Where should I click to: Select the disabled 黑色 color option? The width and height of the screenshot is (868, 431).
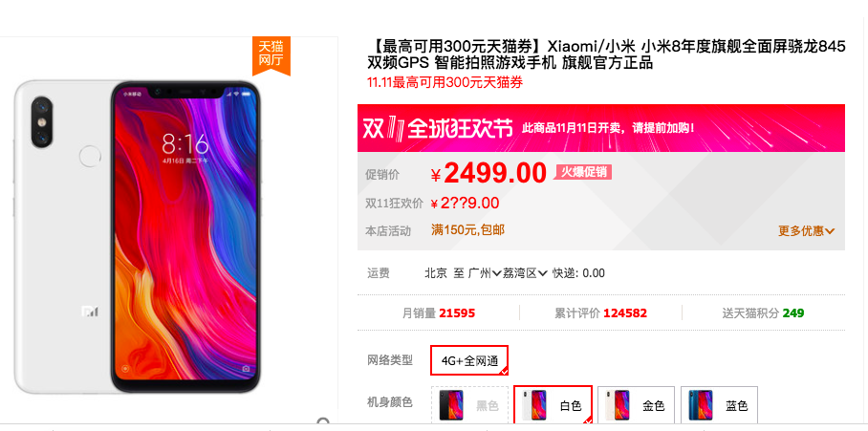[x=470, y=405]
